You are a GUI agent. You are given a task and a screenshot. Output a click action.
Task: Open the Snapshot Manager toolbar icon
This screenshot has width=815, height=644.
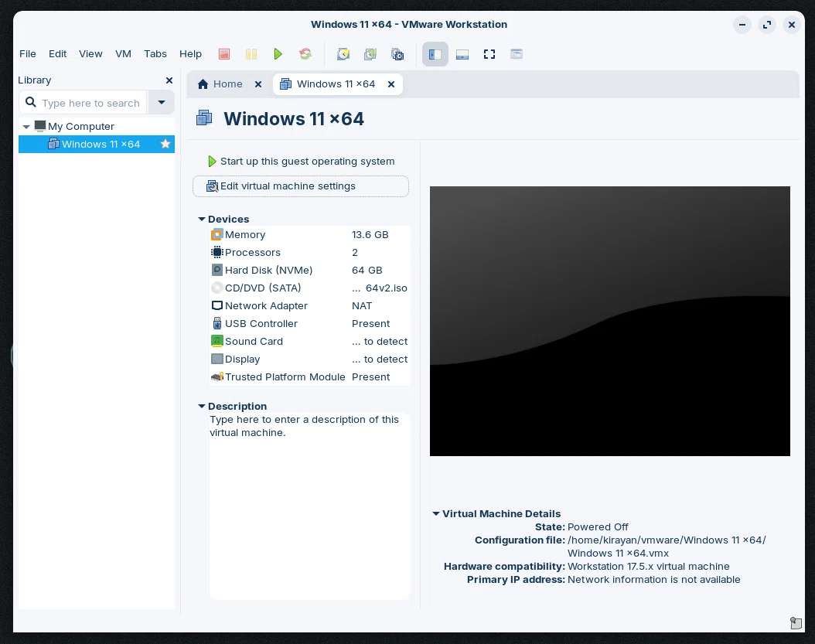[x=397, y=54]
